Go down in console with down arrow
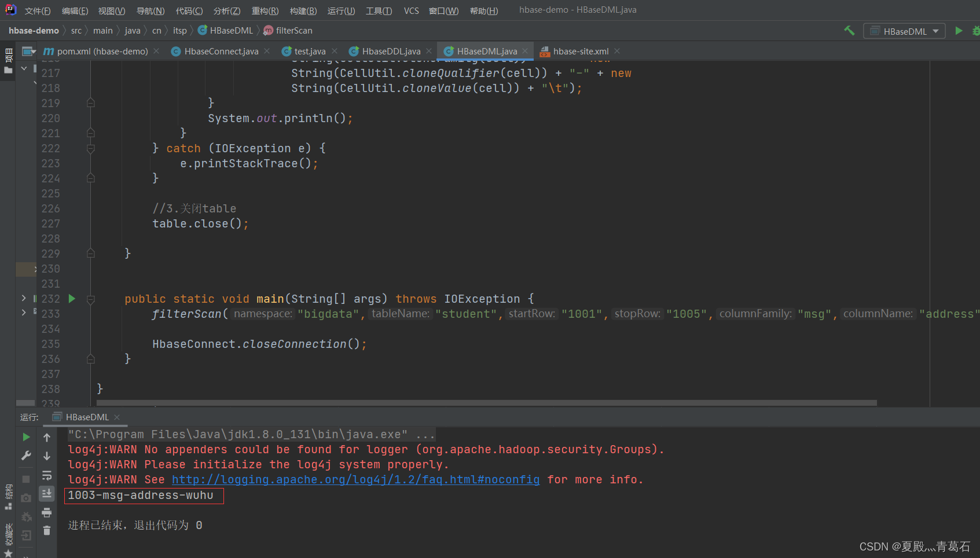Image resolution: width=980 pixels, height=558 pixels. [47, 456]
